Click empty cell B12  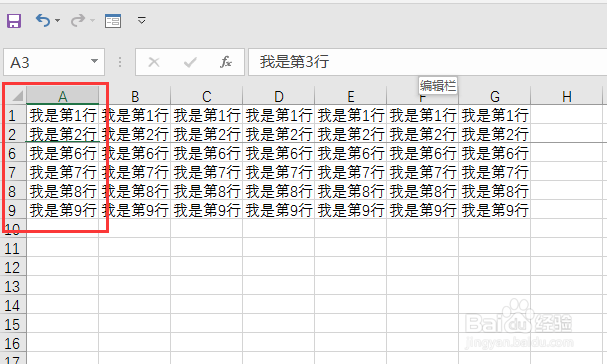pyautogui.click(x=134, y=267)
